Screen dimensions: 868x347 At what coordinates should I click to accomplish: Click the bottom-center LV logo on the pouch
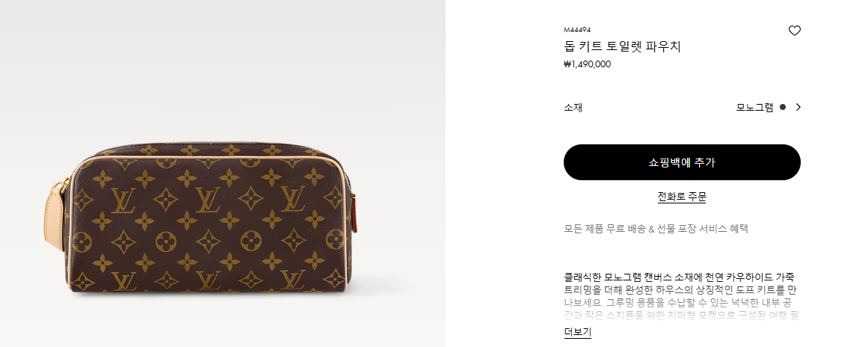pyautogui.click(x=208, y=280)
